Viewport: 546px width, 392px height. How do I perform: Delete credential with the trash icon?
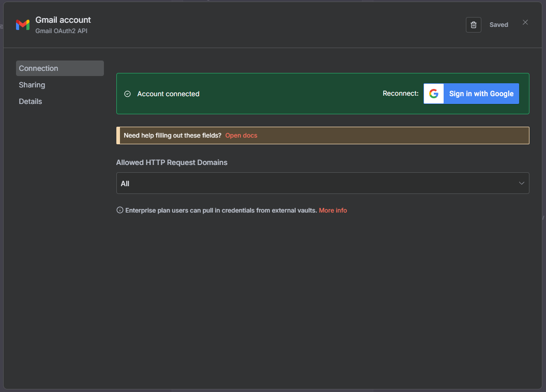473,25
